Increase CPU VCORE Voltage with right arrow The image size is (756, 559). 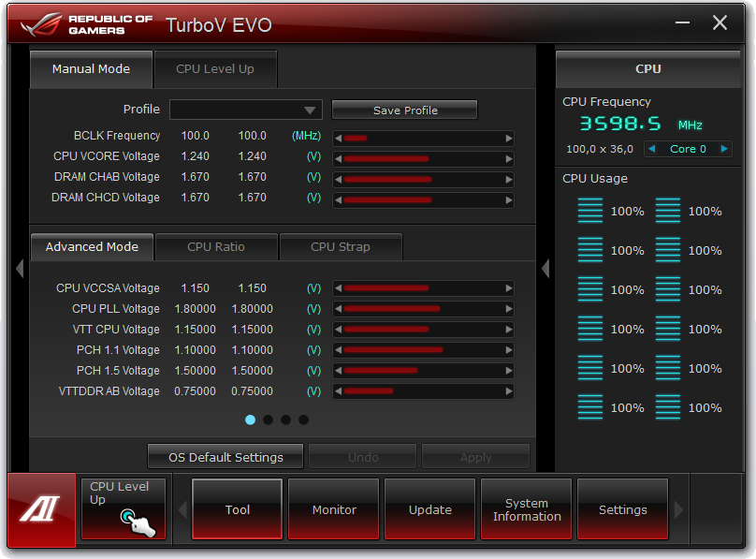tap(509, 159)
